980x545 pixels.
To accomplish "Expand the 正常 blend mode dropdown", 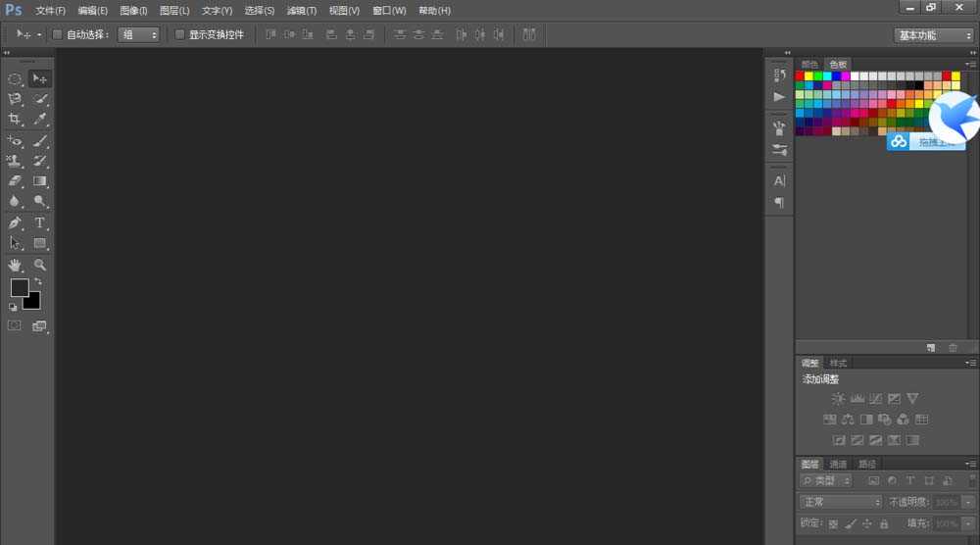I will [x=841, y=501].
